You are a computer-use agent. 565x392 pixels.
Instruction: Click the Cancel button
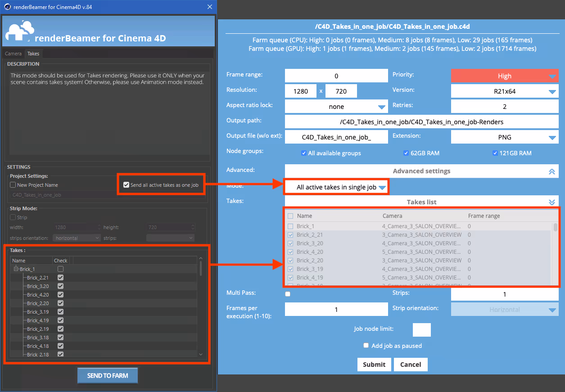(x=411, y=365)
